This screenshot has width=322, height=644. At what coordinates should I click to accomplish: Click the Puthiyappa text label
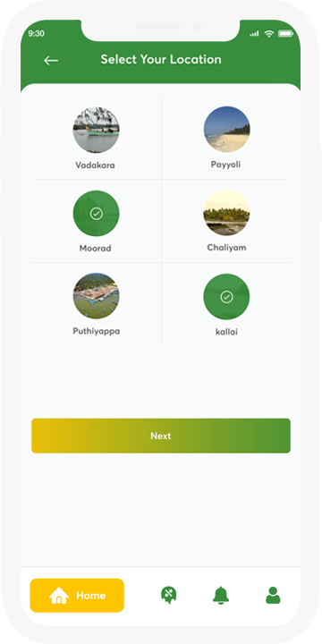point(97,331)
